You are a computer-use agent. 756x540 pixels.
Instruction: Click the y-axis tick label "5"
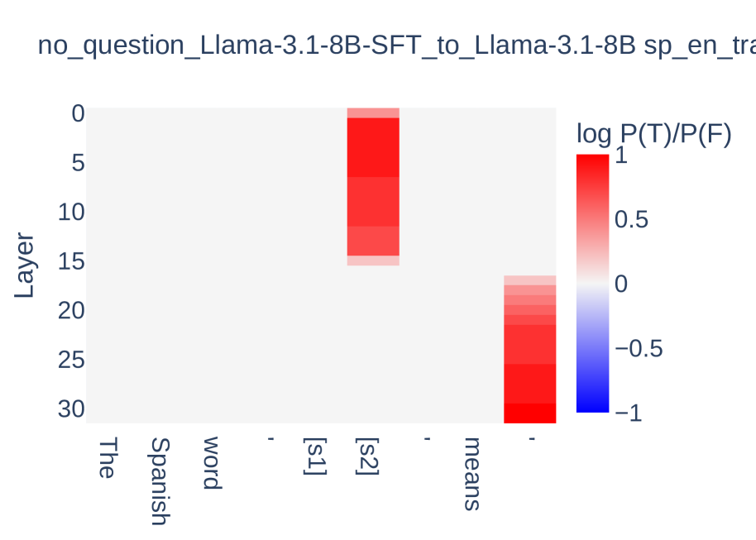pyautogui.click(x=77, y=162)
